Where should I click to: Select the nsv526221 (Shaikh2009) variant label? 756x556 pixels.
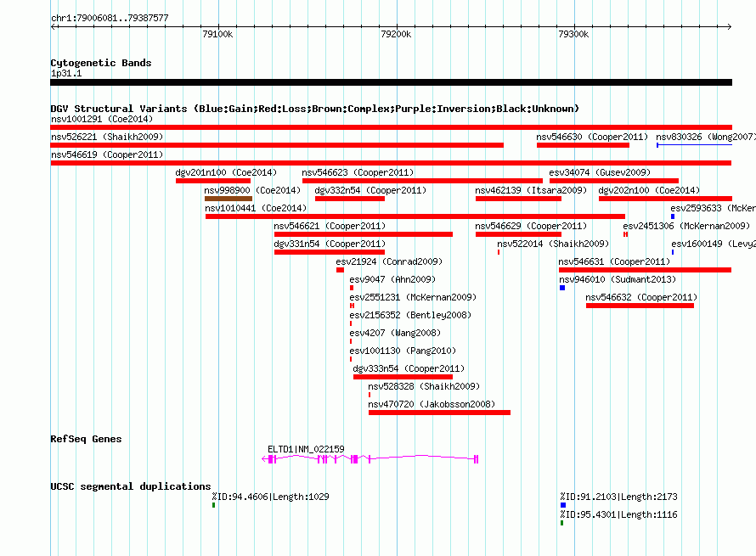pos(107,137)
